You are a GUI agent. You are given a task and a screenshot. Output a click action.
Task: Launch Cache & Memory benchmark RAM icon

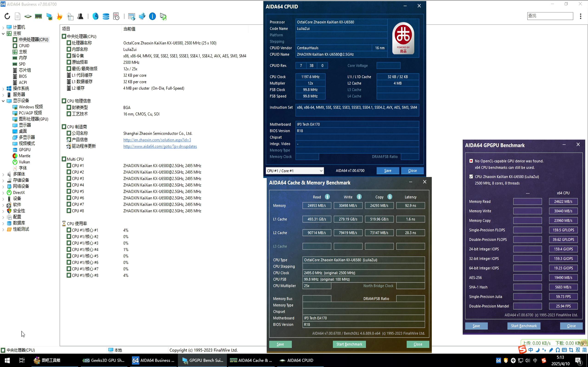point(38,16)
